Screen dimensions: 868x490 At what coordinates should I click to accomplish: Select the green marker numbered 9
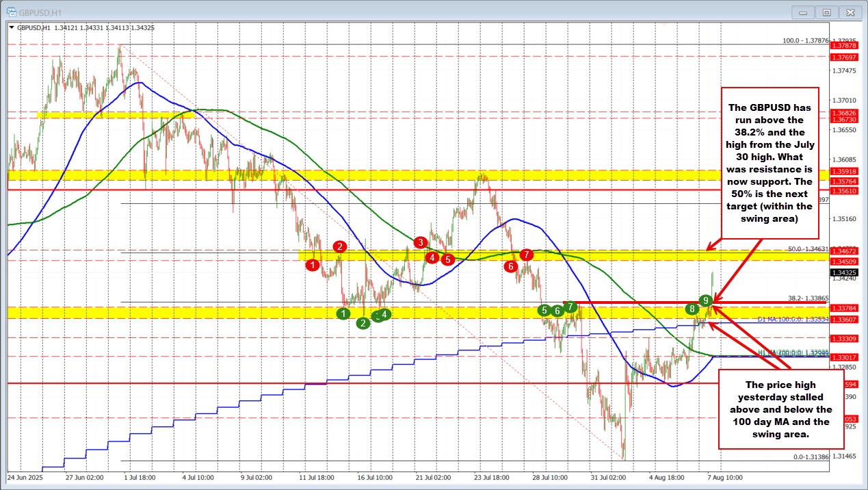[x=706, y=300]
